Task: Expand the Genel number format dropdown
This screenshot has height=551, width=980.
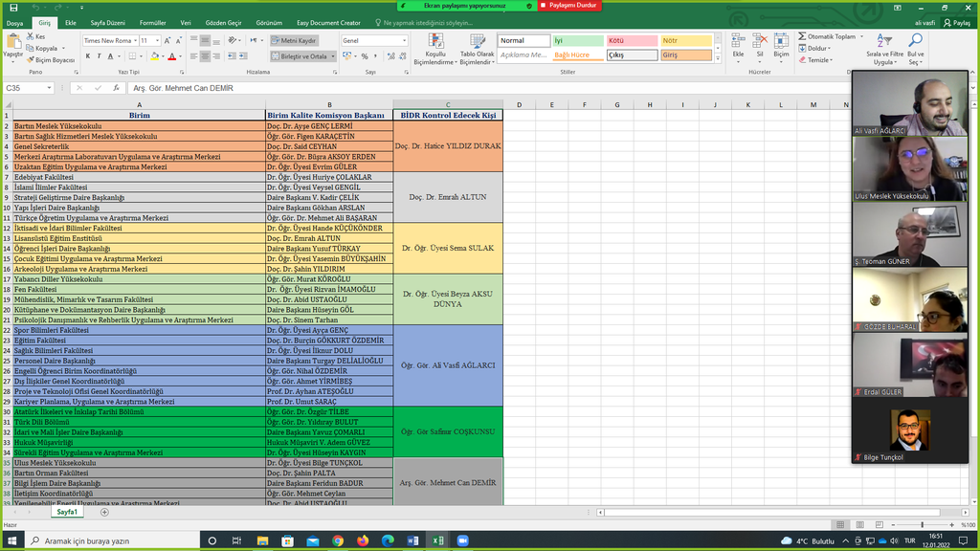Action: coord(374,41)
